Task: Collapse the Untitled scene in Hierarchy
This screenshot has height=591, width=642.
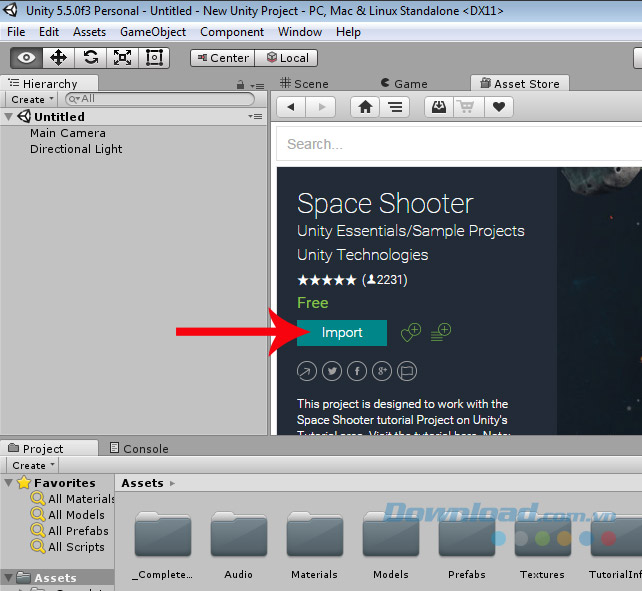Action: tap(9, 117)
